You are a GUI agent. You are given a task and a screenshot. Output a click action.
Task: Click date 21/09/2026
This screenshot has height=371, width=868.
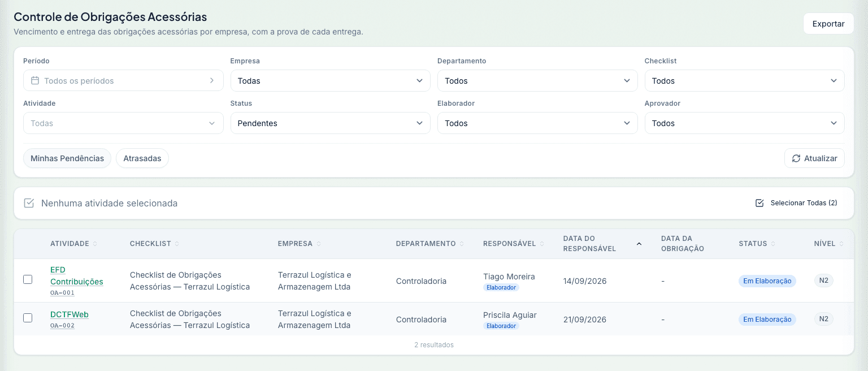(x=585, y=320)
